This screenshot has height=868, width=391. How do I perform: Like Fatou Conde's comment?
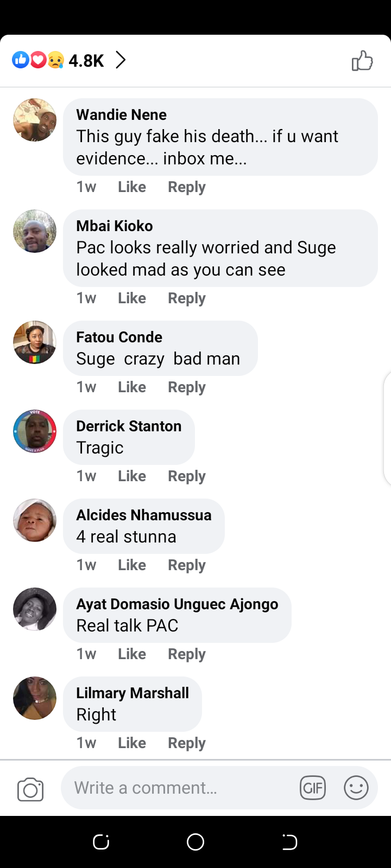tap(132, 387)
